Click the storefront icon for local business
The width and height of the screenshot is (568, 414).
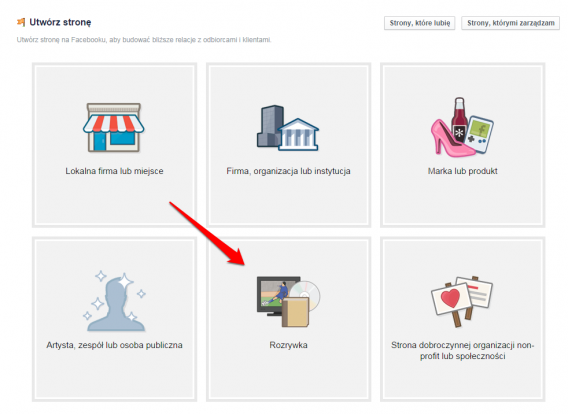coord(114,127)
